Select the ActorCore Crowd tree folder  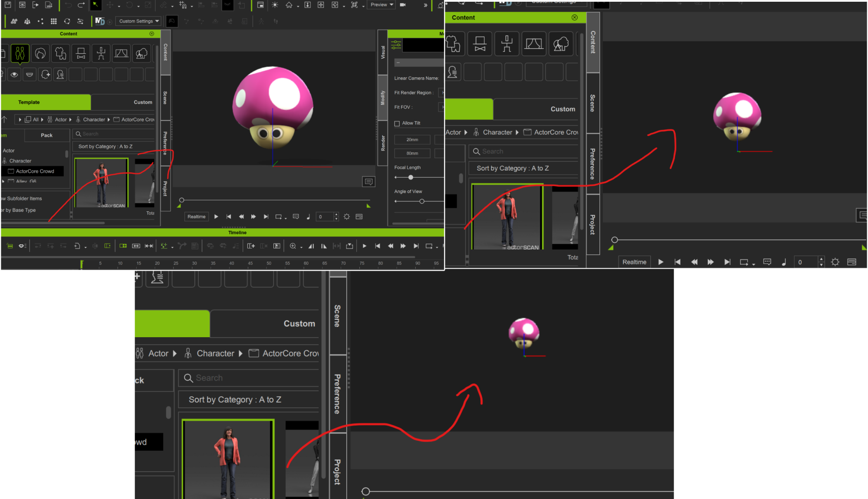click(33, 171)
